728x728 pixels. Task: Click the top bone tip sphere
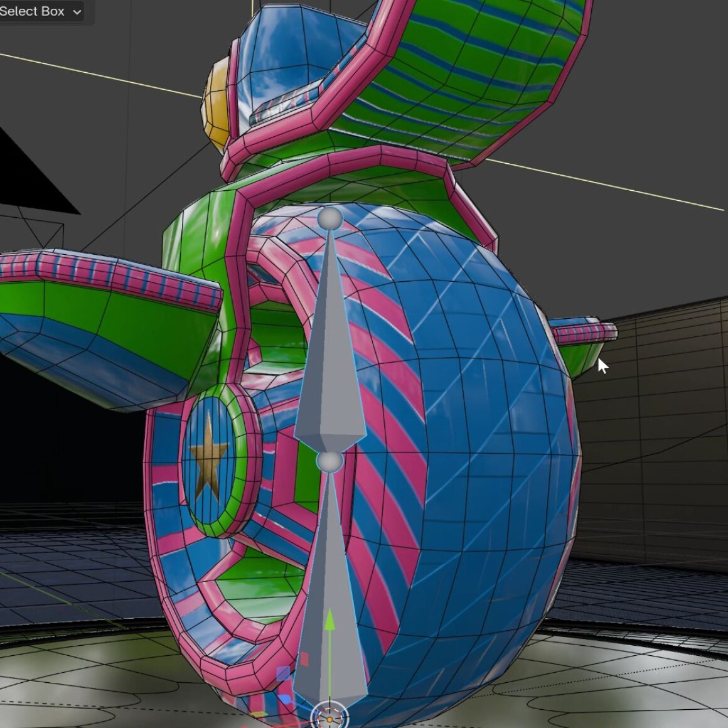330,218
